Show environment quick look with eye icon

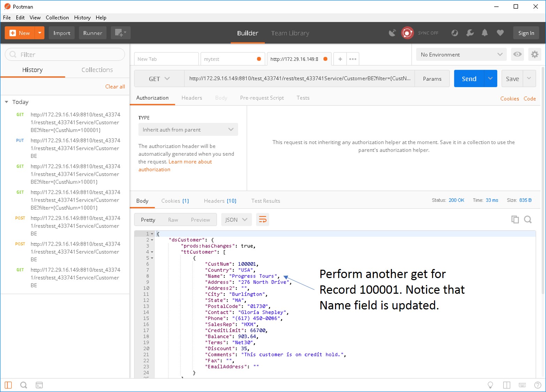pyautogui.click(x=517, y=54)
